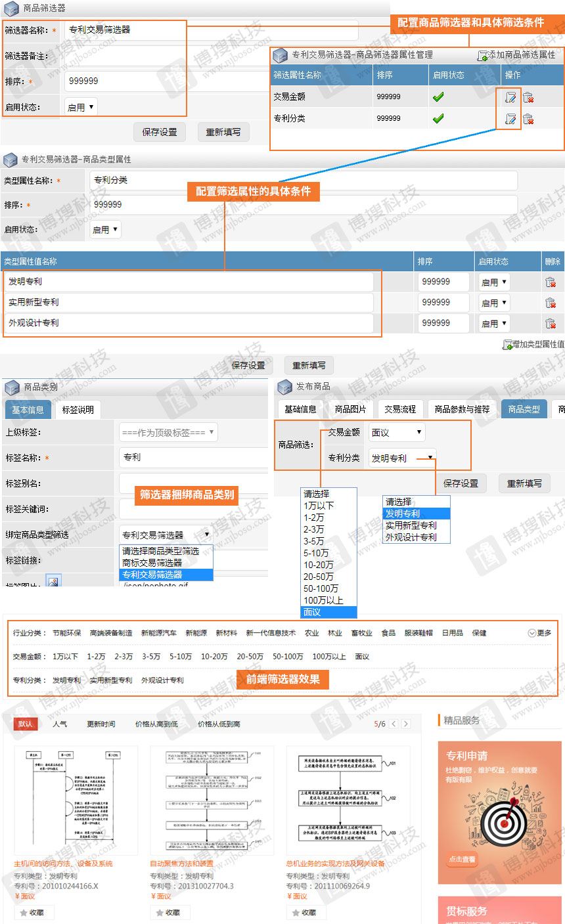Click 增加类型属性值 add icon
Image resolution: width=565 pixels, height=924 pixels.
pos(507,344)
